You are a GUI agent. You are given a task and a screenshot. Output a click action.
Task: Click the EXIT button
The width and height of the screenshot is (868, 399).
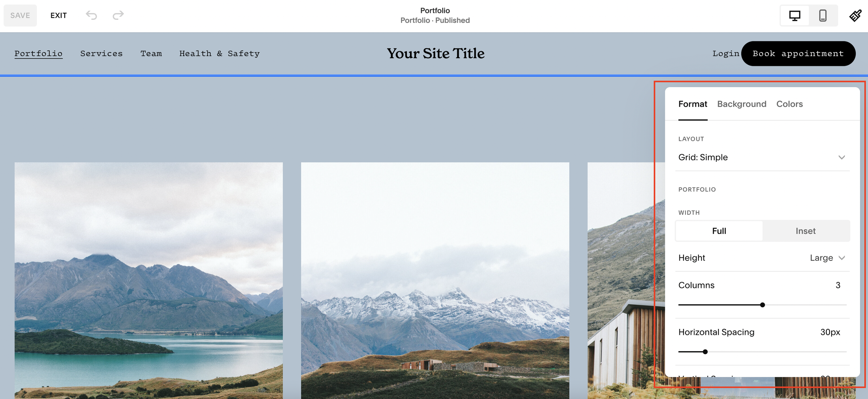(58, 16)
